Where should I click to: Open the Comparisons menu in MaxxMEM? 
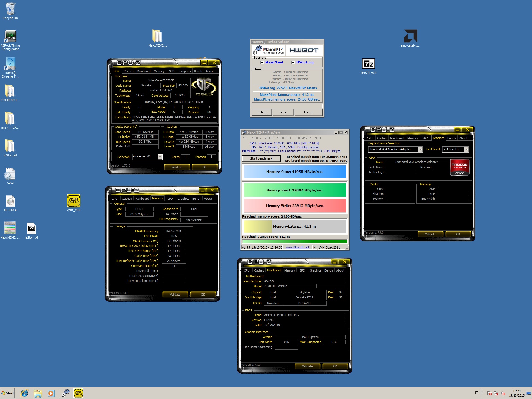click(x=303, y=138)
